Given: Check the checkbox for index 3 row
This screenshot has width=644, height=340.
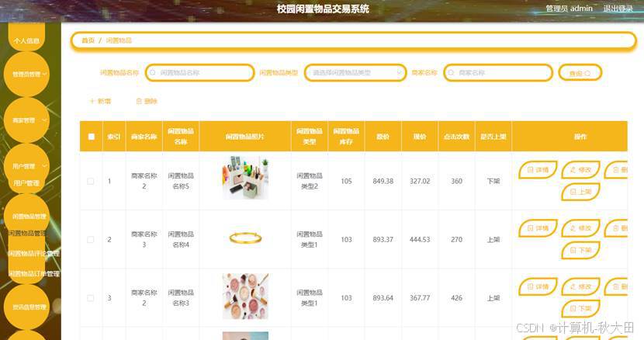Looking at the screenshot, I should coord(90,298).
